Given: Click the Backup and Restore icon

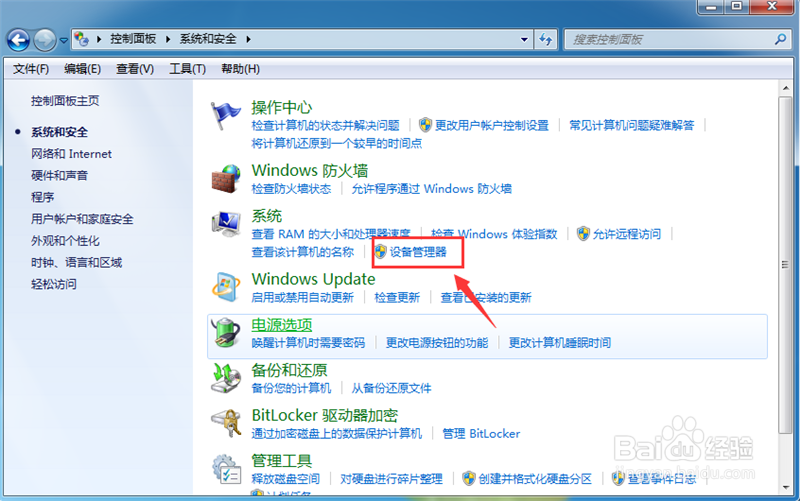Looking at the screenshot, I should coord(226,378).
